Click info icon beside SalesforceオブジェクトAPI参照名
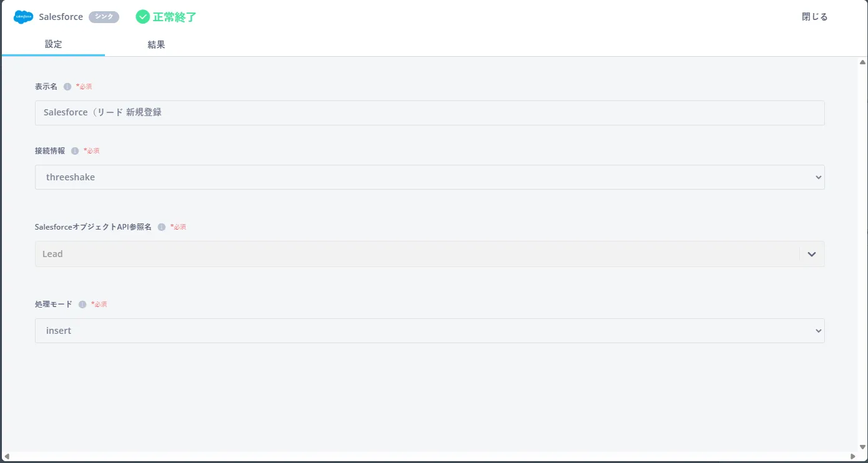The image size is (868, 463). pos(162,227)
